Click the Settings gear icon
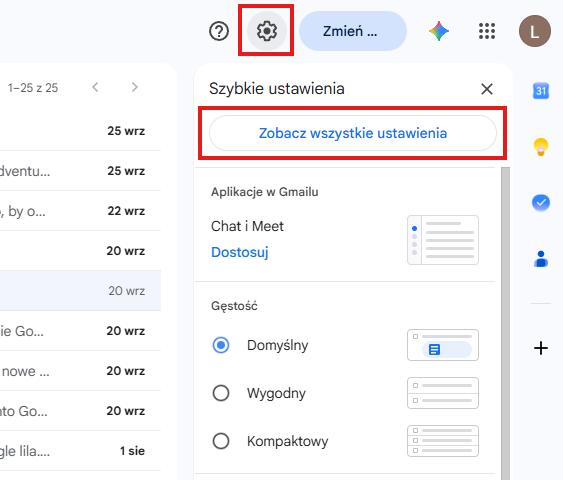The image size is (563, 480). (x=266, y=31)
